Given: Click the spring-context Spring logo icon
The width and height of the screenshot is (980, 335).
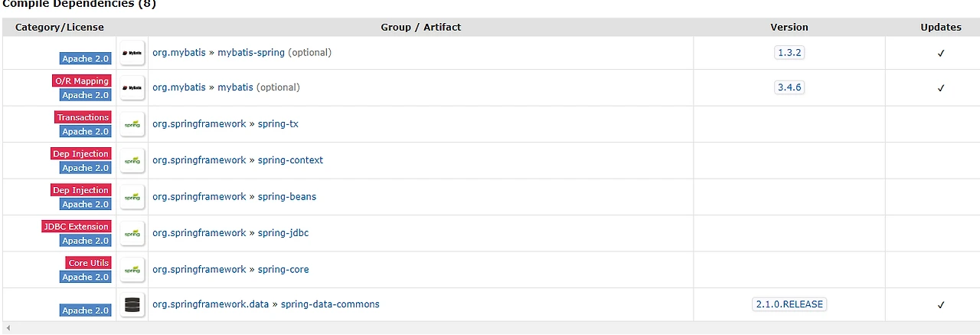Looking at the screenshot, I should [x=132, y=160].
